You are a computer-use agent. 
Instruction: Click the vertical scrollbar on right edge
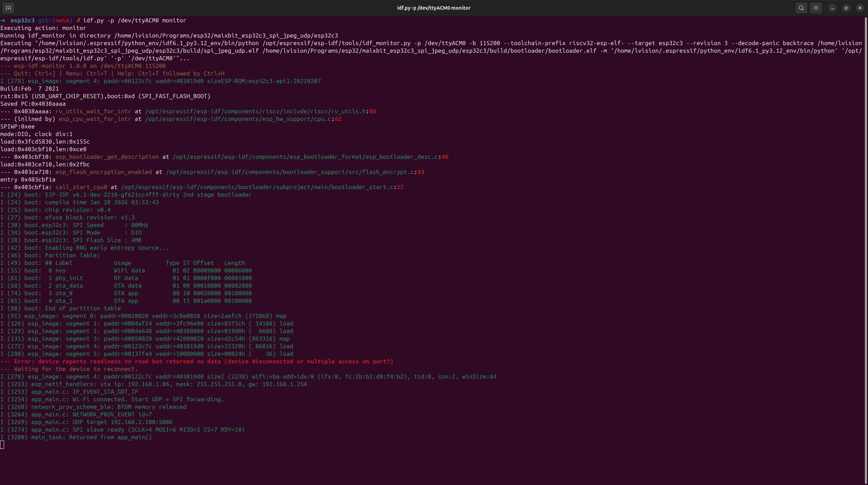coord(866,241)
